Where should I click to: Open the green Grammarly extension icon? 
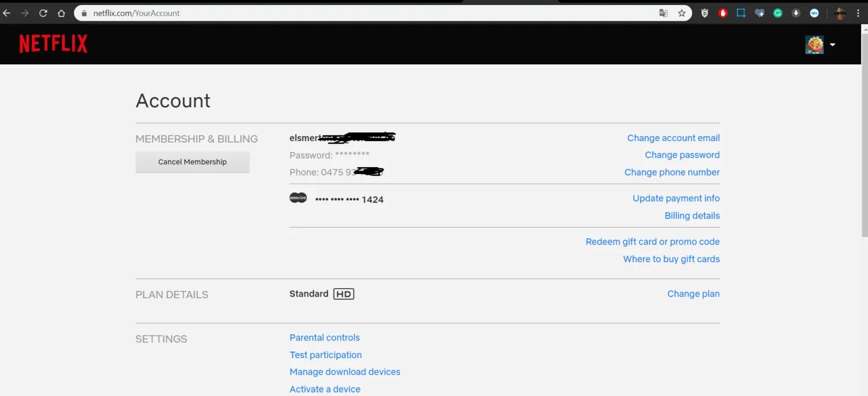tap(778, 13)
